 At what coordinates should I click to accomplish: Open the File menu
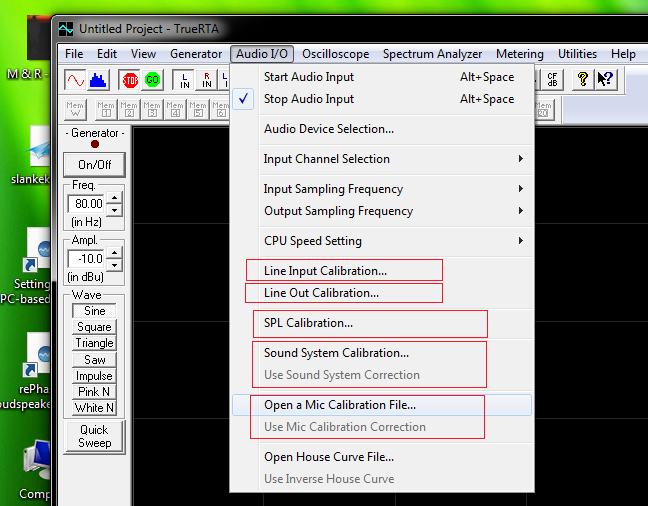tap(74, 54)
